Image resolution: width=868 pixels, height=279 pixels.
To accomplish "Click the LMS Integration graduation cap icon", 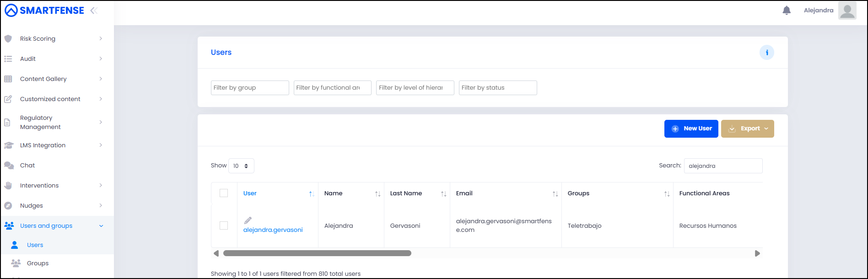I will 9,145.
